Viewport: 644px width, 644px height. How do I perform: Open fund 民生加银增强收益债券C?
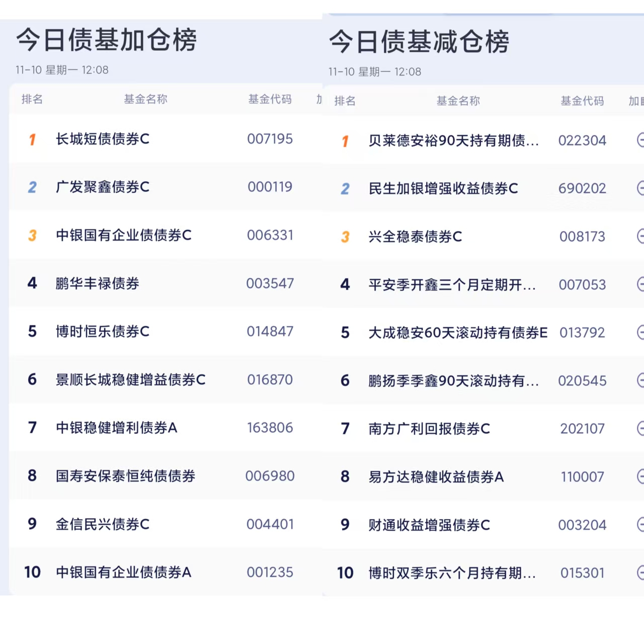click(x=443, y=189)
